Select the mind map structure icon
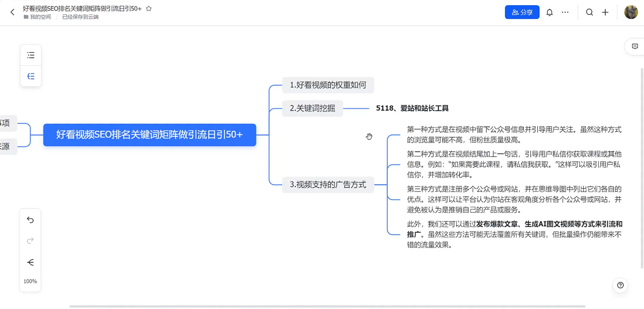644x309 pixels. (30, 76)
